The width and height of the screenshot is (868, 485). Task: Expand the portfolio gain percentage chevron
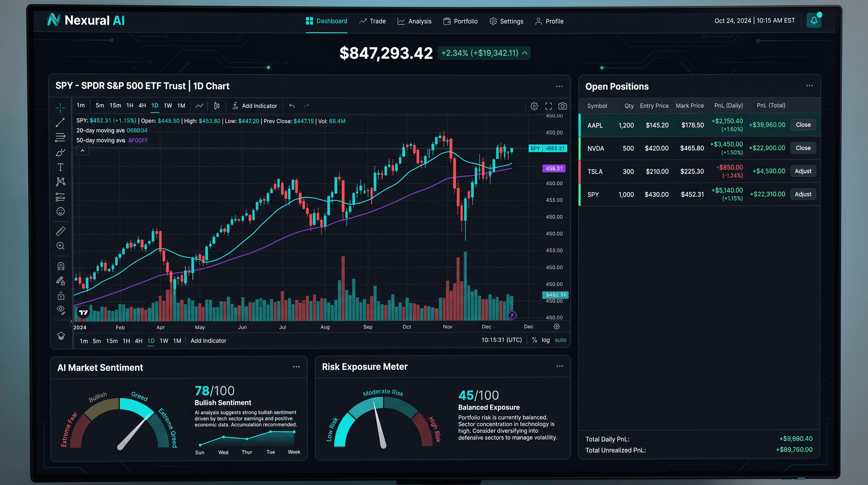pos(525,53)
